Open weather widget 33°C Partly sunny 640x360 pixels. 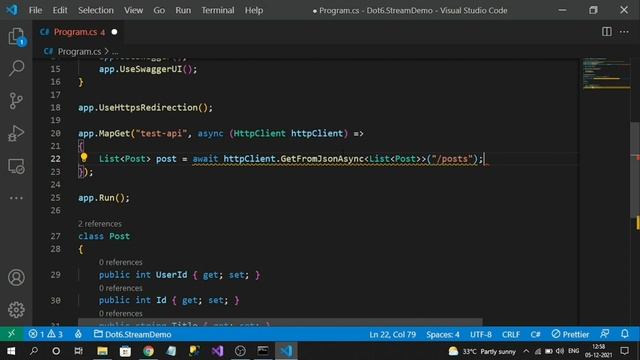point(482,351)
